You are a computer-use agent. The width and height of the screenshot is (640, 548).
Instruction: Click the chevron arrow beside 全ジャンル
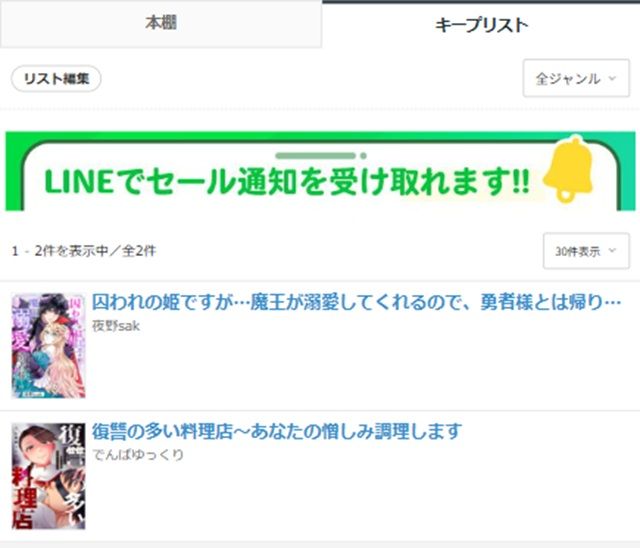click(611, 79)
